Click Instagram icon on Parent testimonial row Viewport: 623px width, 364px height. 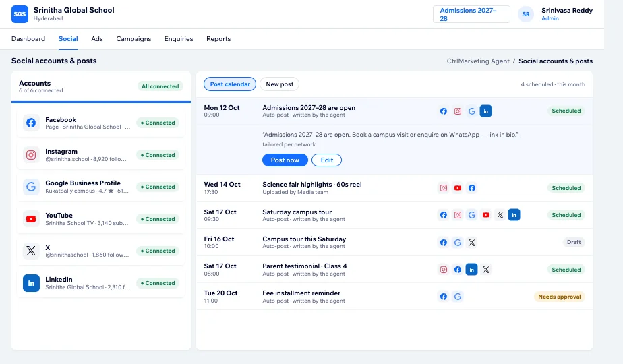(444, 270)
